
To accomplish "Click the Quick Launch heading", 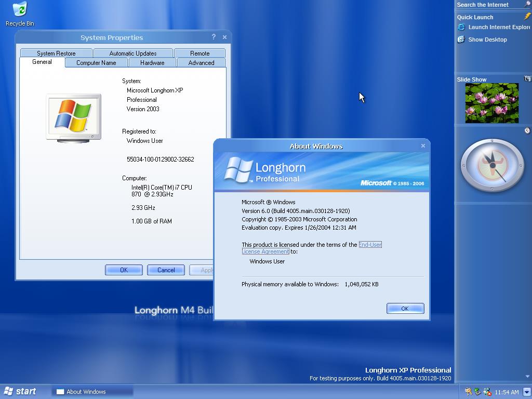I will pos(475,17).
